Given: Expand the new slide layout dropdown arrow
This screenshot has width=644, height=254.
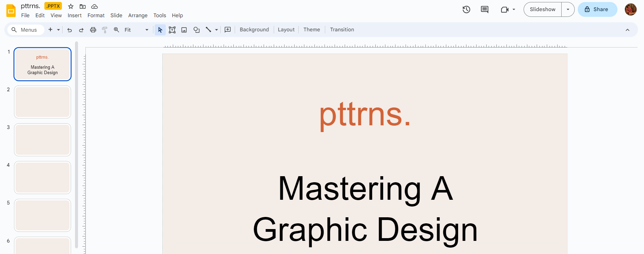Looking at the screenshot, I should [59, 30].
